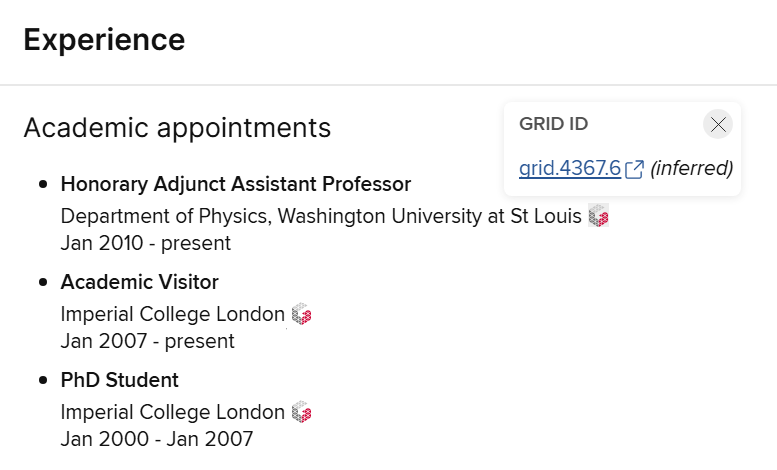777x470 pixels.
Task: Click the Academic appointments heading
Action: (177, 128)
